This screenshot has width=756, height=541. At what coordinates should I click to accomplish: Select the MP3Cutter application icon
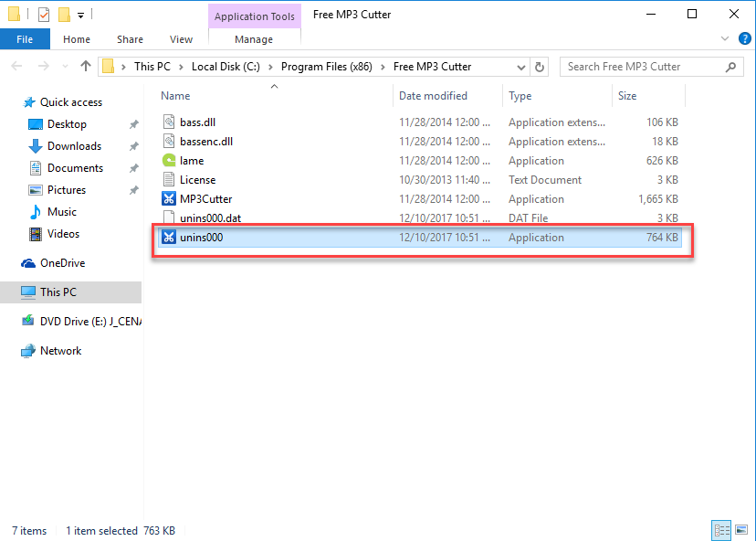pos(169,198)
